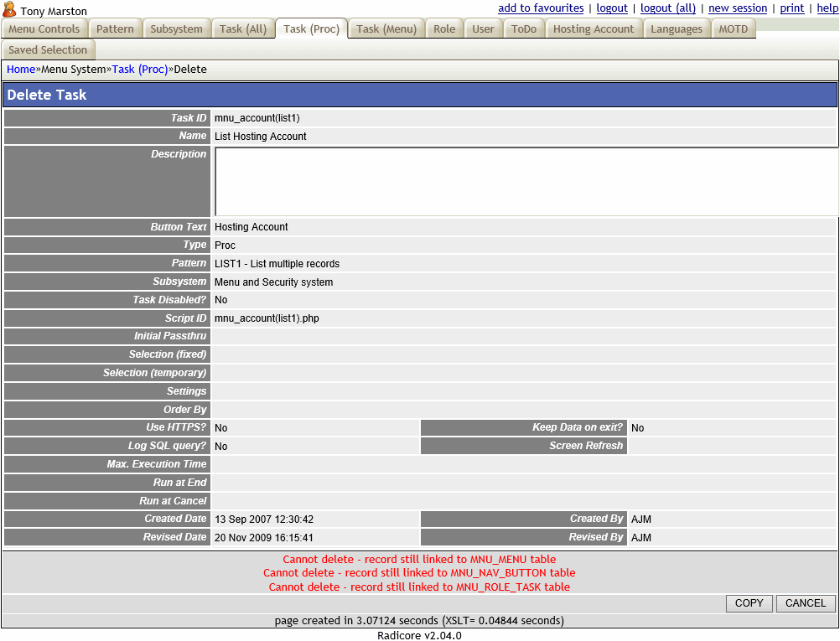Open the help page
Viewport: 840px width, 641px height.
coord(827,8)
